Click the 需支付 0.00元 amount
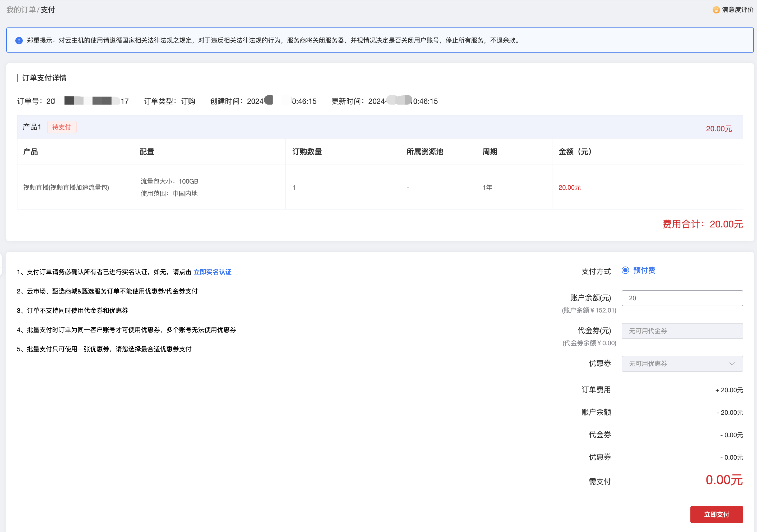Viewport: 757px width, 532px height. [724, 480]
